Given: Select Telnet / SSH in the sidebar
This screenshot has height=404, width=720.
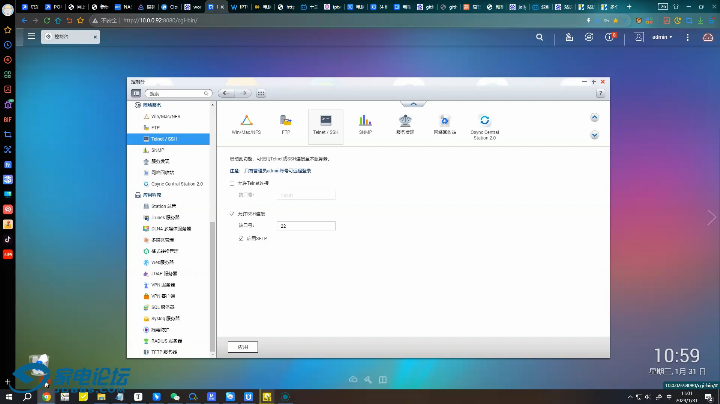Looking at the screenshot, I should click(x=168, y=139).
